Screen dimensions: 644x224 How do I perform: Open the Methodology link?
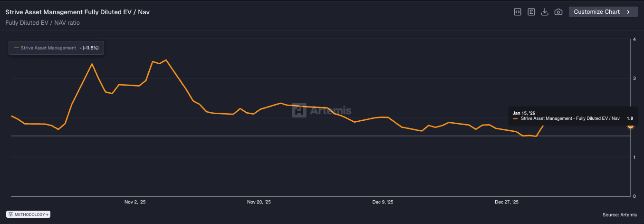[x=29, y=214]
